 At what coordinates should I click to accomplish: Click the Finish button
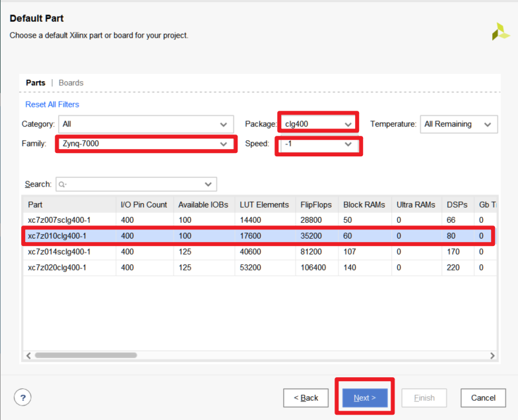pos(424,398)
